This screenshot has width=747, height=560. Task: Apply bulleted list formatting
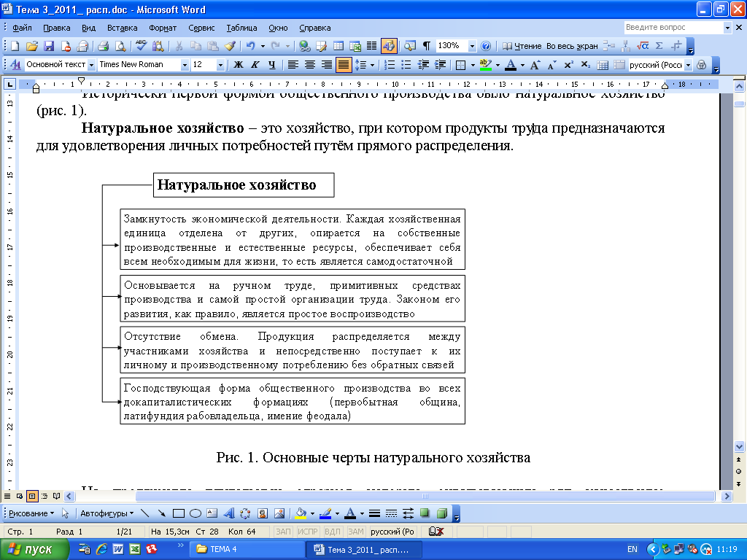click(x=406, y=65)
